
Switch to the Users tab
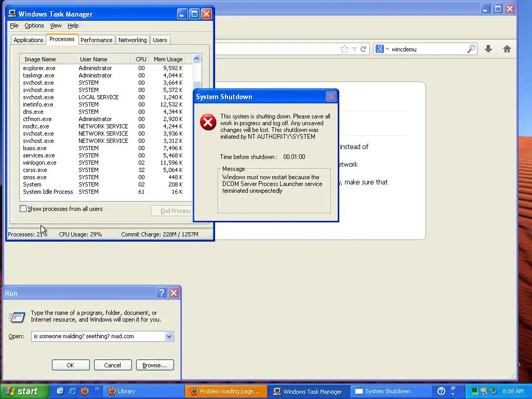tap(160, 40)
